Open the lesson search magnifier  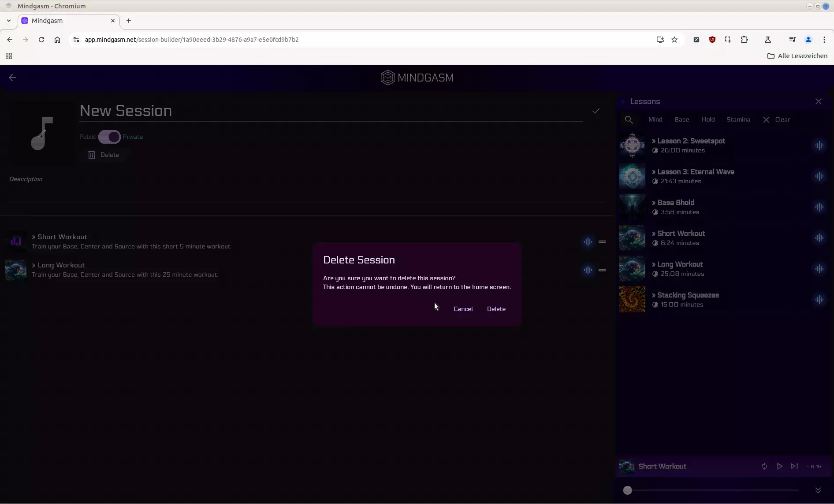(629, 120)
